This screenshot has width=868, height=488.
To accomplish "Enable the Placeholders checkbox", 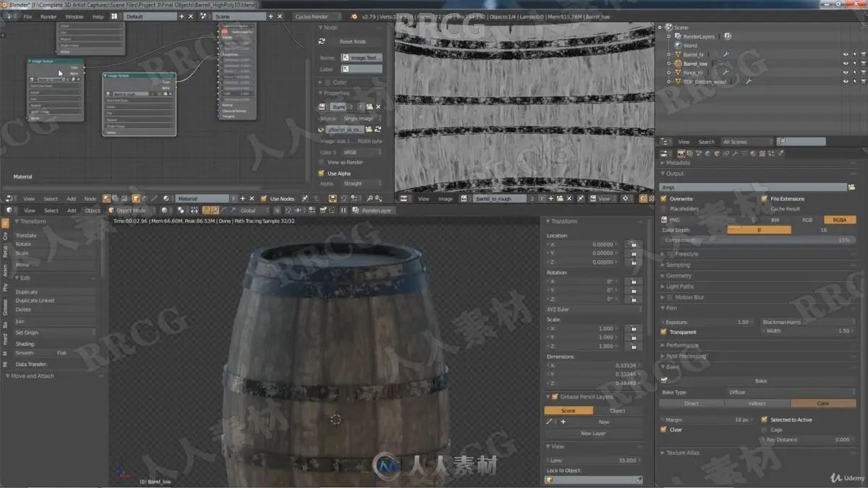I will point(665,208).
